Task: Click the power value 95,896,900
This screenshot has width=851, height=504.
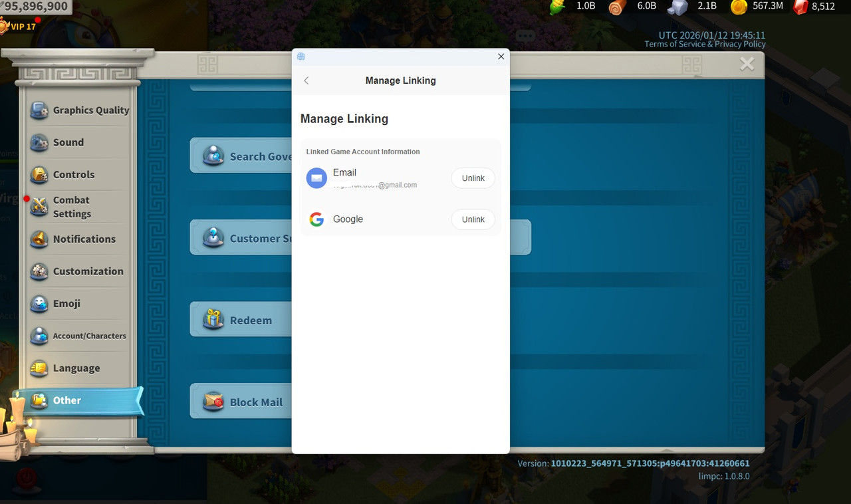Action: click(x=36, y=7)
